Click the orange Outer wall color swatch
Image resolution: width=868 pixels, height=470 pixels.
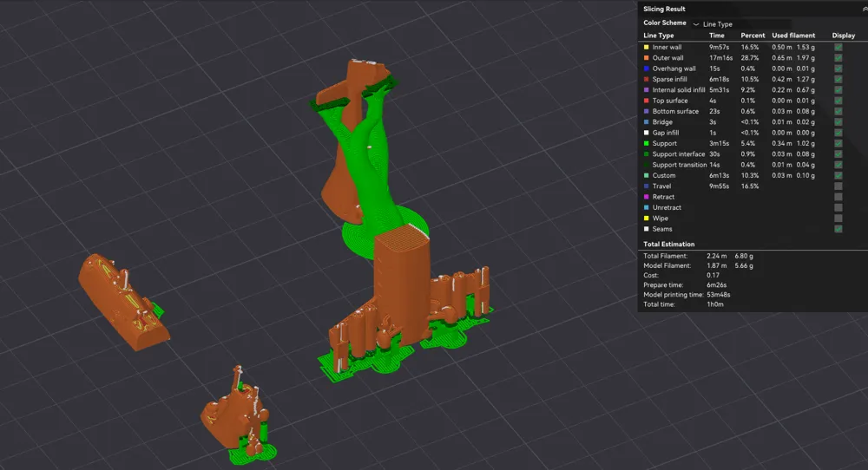[x=646, y=58]
